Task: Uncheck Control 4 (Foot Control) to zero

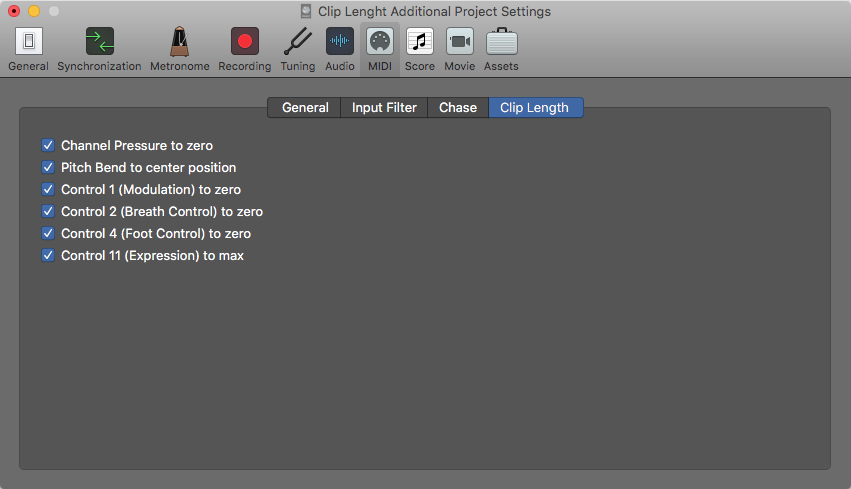Action: (48, 233)
